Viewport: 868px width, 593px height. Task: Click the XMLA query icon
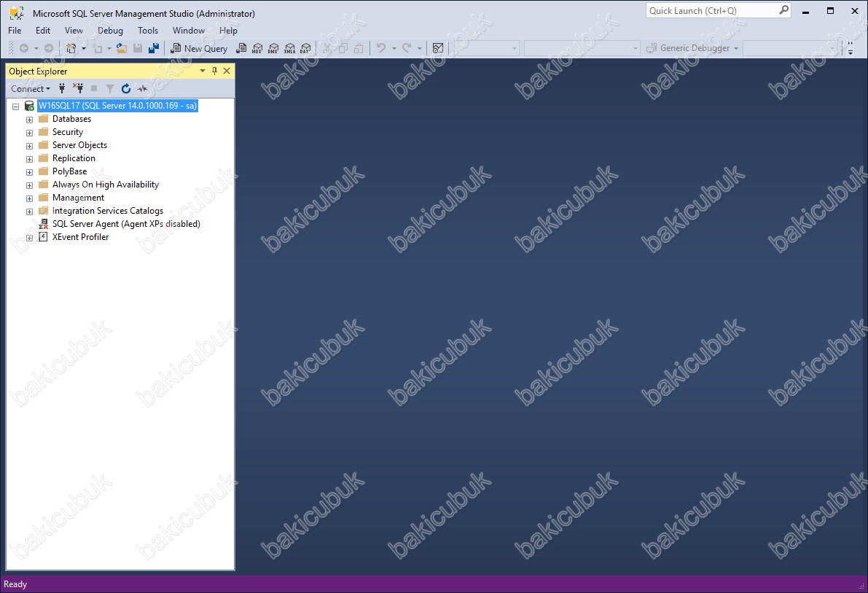click(289, 48)
